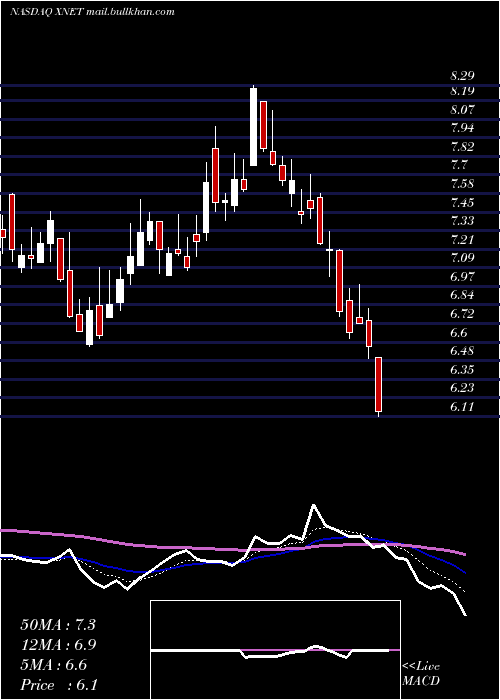
Task: Click the 7.58 price axis label
Action: [462, 184]
